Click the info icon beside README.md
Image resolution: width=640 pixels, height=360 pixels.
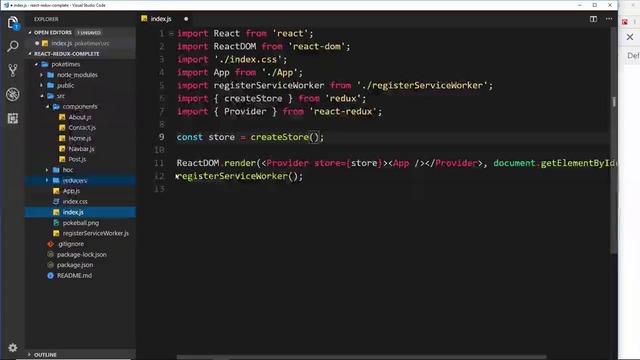coord(51,276)
